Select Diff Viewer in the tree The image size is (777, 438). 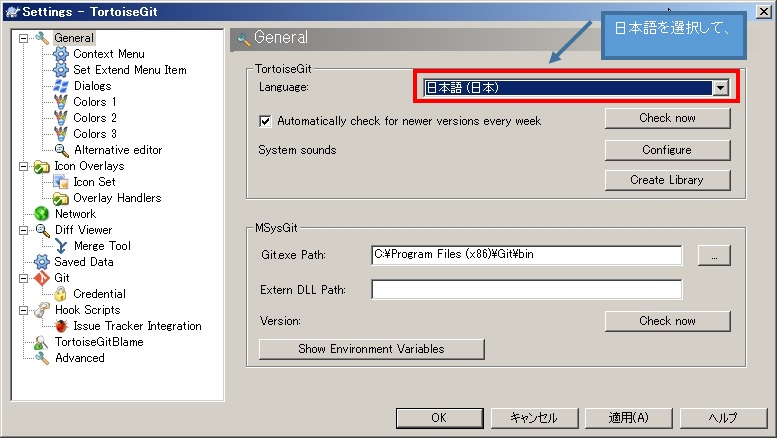coord(83,230)
